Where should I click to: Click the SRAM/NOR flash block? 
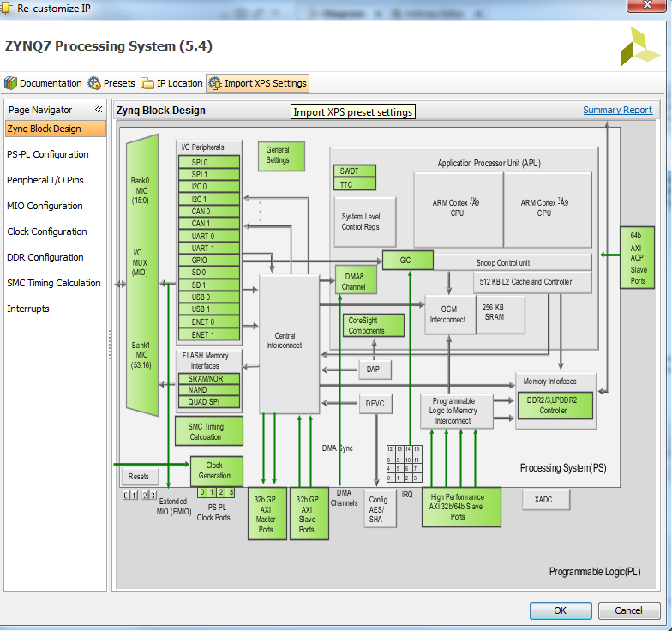[x=209, y=379]
